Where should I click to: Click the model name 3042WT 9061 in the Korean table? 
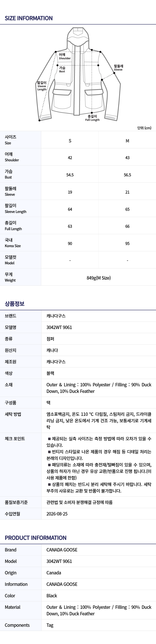(59, 327)
